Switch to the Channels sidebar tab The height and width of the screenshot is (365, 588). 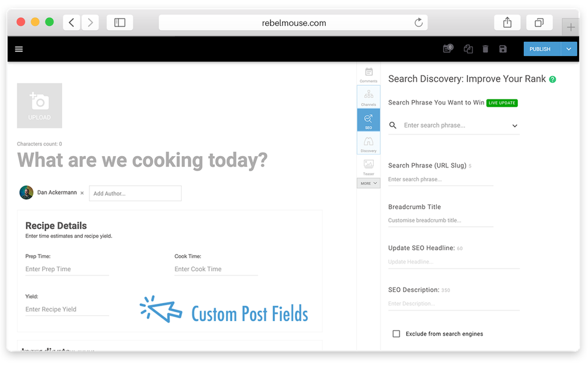pos(368,97)
